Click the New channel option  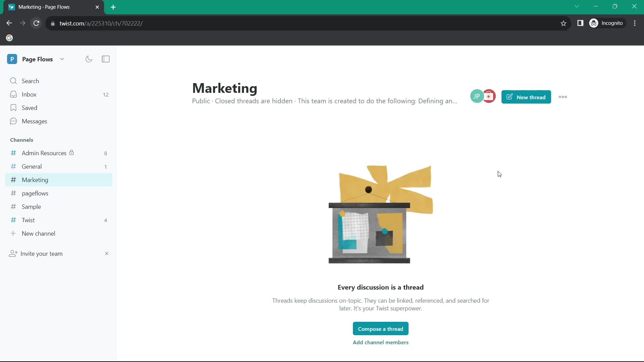click(x=39, y=233)
